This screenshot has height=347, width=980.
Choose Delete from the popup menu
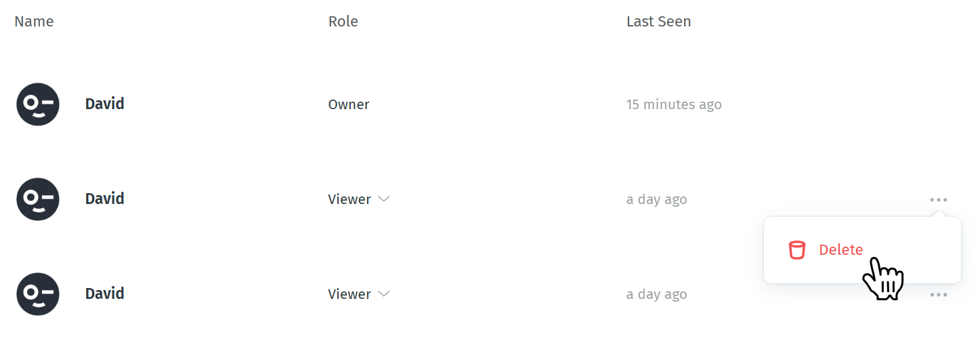coord(841,250)
